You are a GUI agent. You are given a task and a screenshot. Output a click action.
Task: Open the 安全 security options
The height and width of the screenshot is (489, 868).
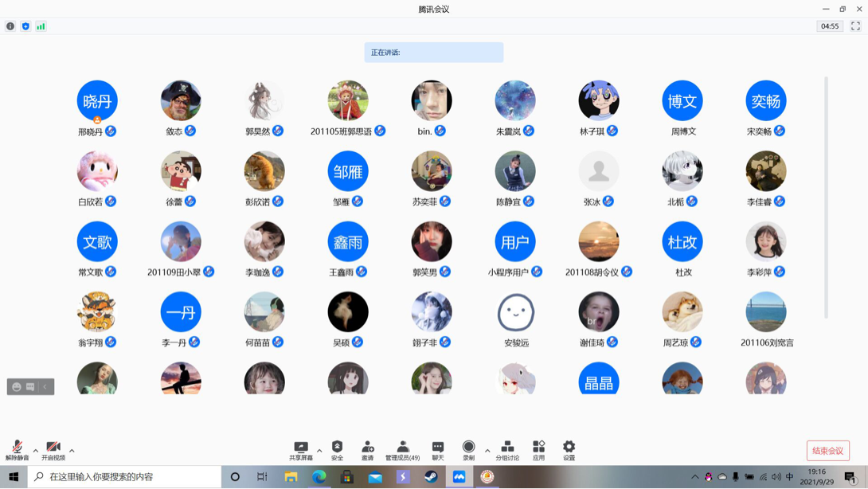337,450
